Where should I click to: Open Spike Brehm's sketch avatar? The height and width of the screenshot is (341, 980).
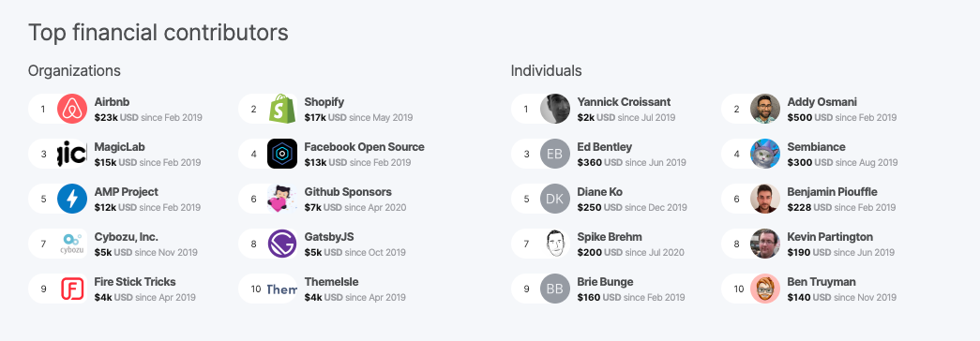pyautogui.click(x=555, y=244)
